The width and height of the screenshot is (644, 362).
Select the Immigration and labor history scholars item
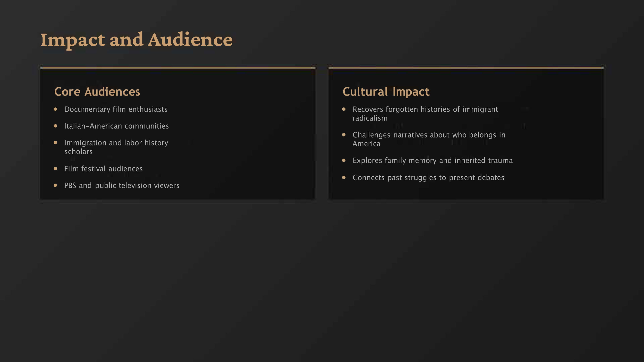click(116, 147)
